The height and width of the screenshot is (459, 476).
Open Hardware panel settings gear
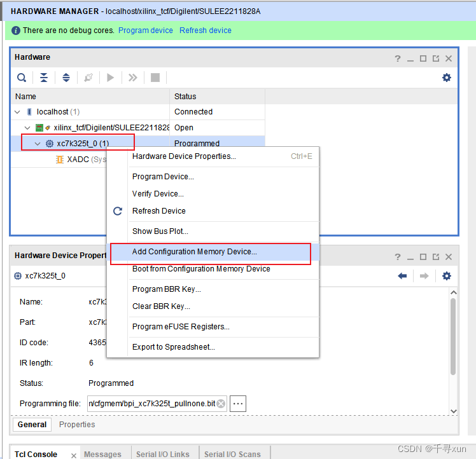446,78
